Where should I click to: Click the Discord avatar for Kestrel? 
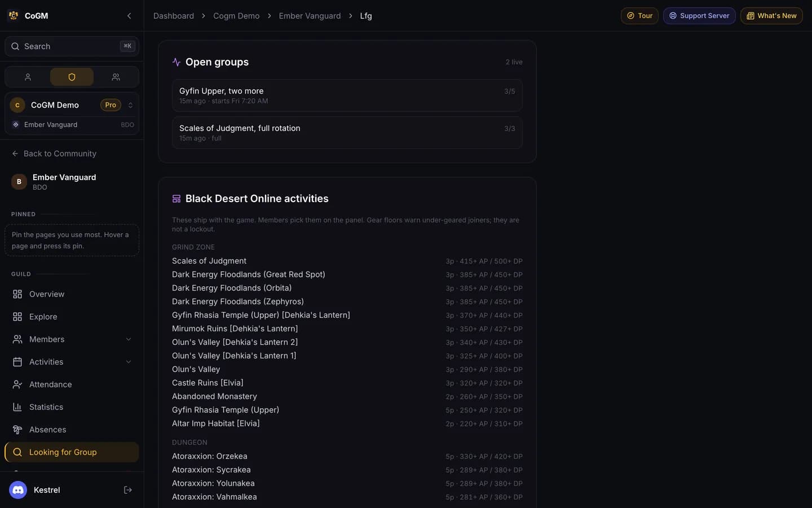point(18,490)
